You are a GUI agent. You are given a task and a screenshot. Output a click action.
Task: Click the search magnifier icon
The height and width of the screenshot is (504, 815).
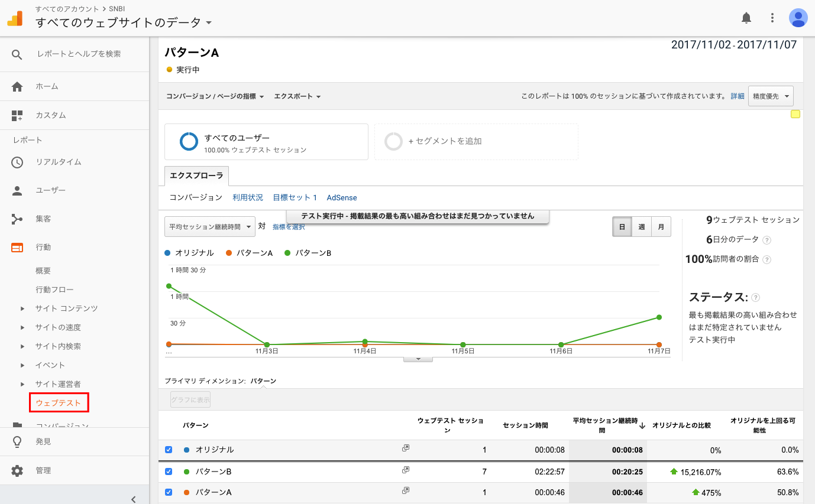click(x=17, y=54)
